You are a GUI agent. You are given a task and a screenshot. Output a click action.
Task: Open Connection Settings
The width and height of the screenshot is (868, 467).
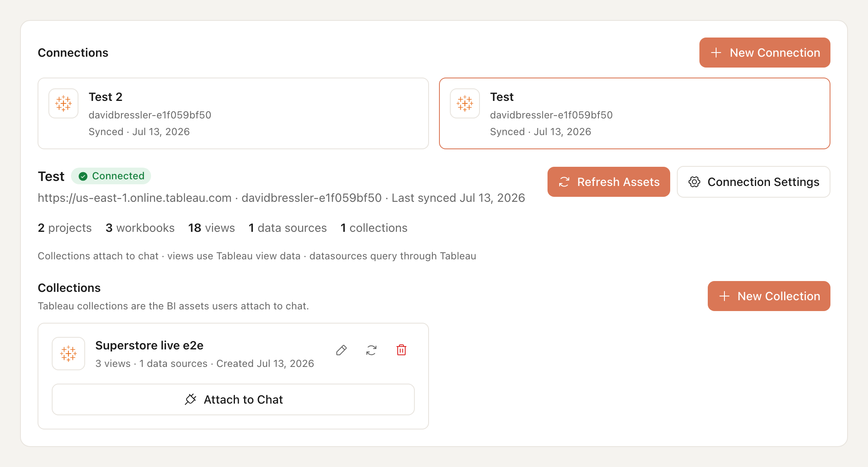click(754, 182)
